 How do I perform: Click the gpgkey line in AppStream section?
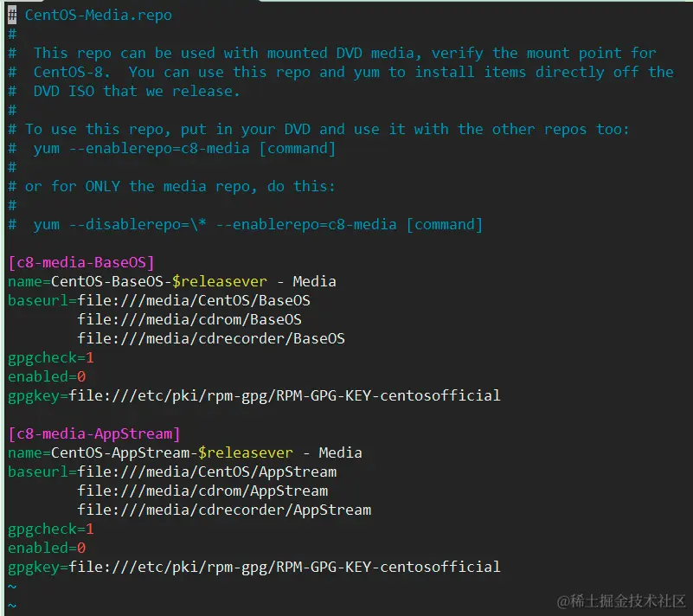tap(254, 567)
